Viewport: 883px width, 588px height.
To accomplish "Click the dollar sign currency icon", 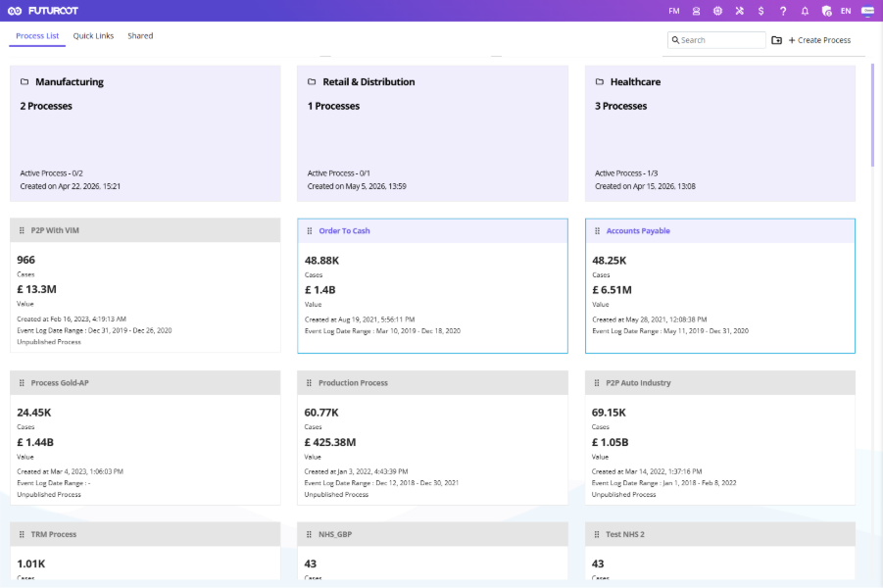I will click(760, 11).
